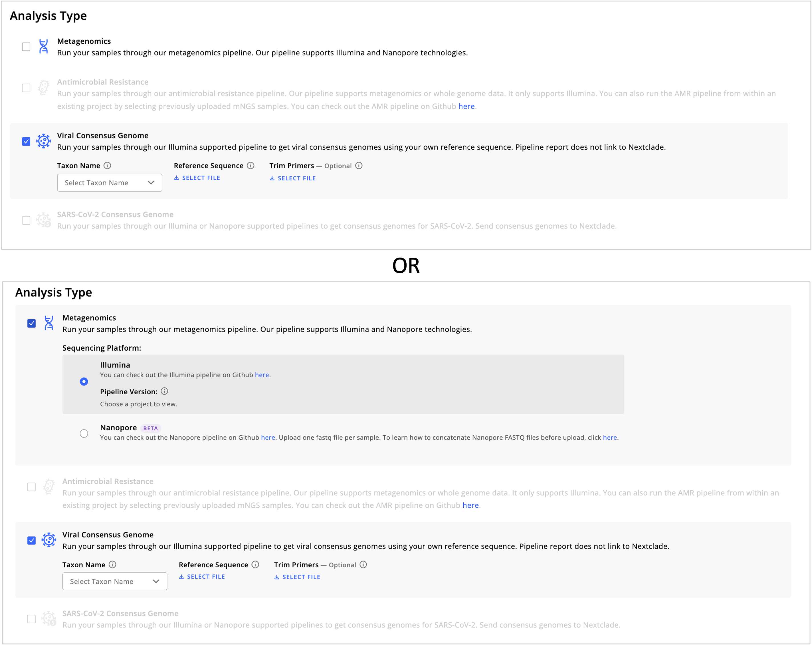
Task: Click the DNA Metagenomics icon in bottom panel
Action: pyautogui.click(x=49, y=323)
